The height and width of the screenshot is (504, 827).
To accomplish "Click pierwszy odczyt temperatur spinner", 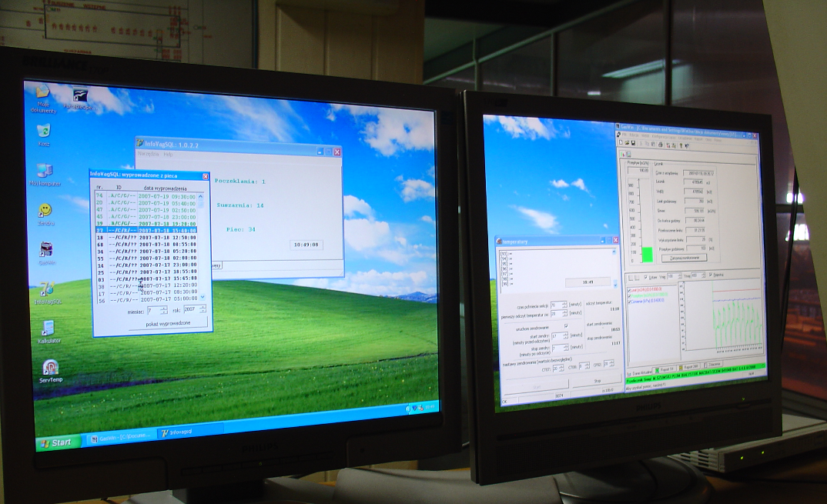I will (x=564, y=313).
